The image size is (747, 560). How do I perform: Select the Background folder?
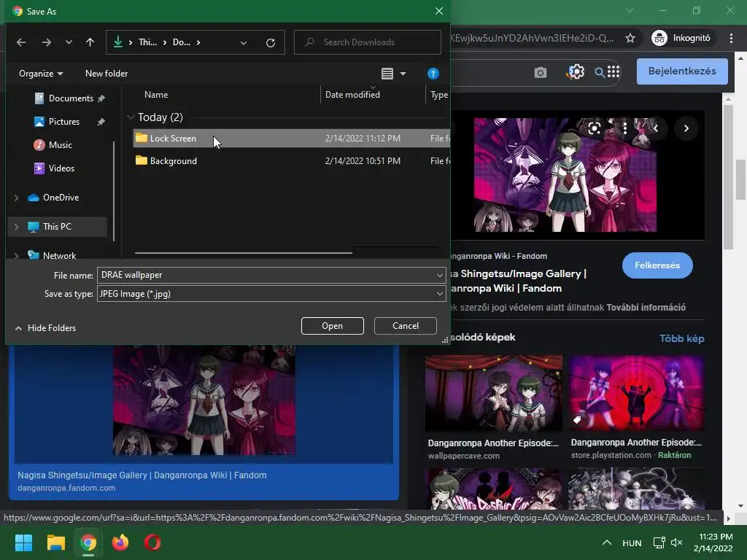point(291,161)
